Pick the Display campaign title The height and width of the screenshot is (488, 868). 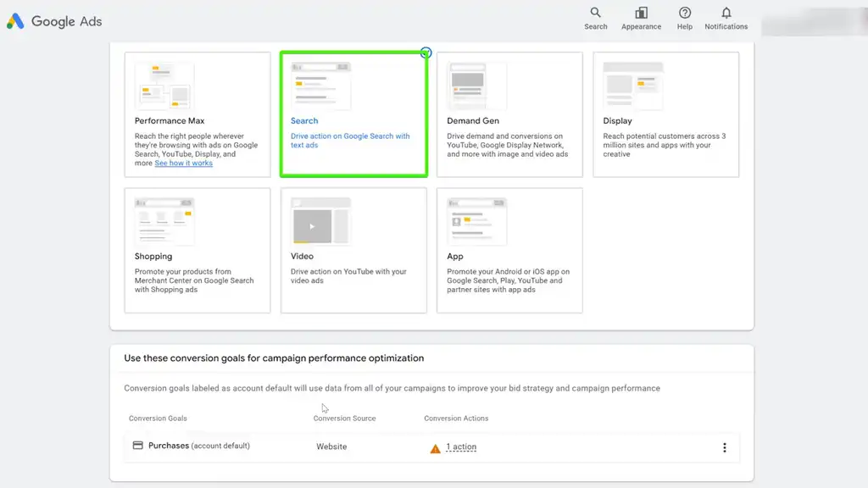tap(617, 120)
